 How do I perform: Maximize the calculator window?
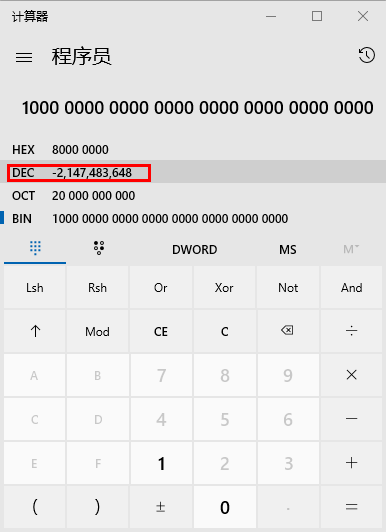click(317, 16)
